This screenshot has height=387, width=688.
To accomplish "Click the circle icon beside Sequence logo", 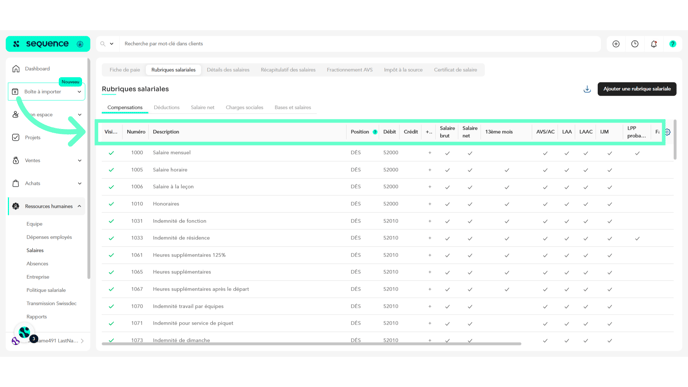I will tap(80, 44).
